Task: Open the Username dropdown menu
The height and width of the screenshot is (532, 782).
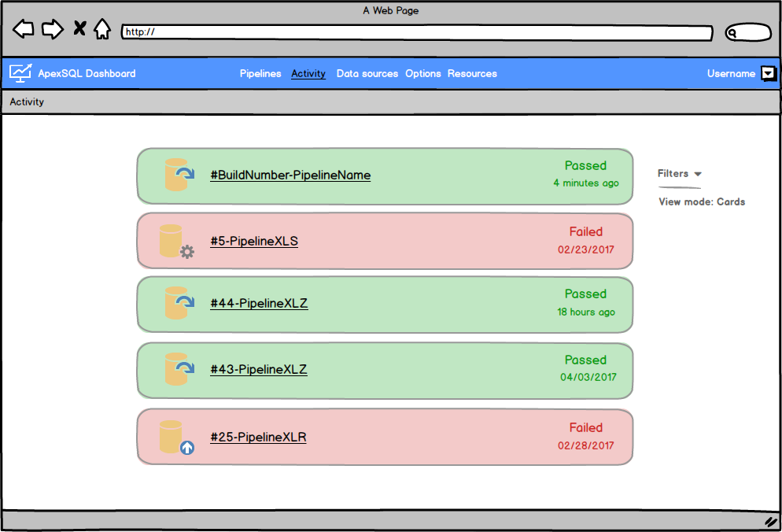Action: click(x=767, y=73)
